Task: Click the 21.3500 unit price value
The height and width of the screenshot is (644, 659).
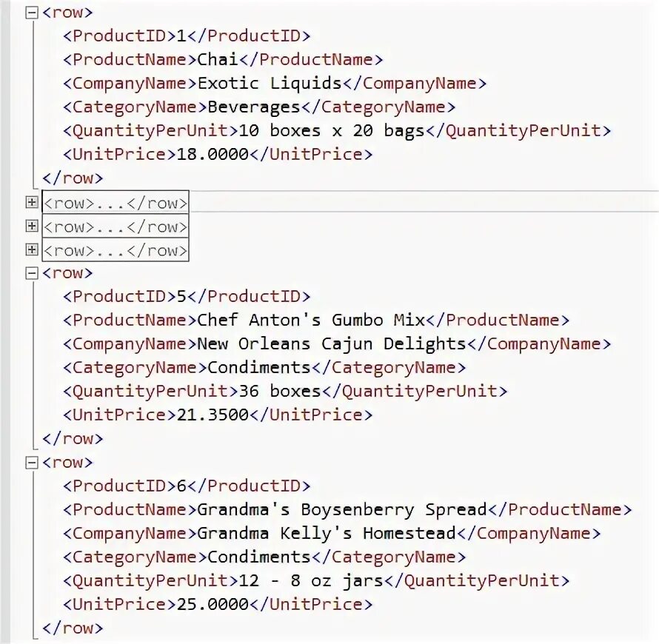Action: click(213, 415)
